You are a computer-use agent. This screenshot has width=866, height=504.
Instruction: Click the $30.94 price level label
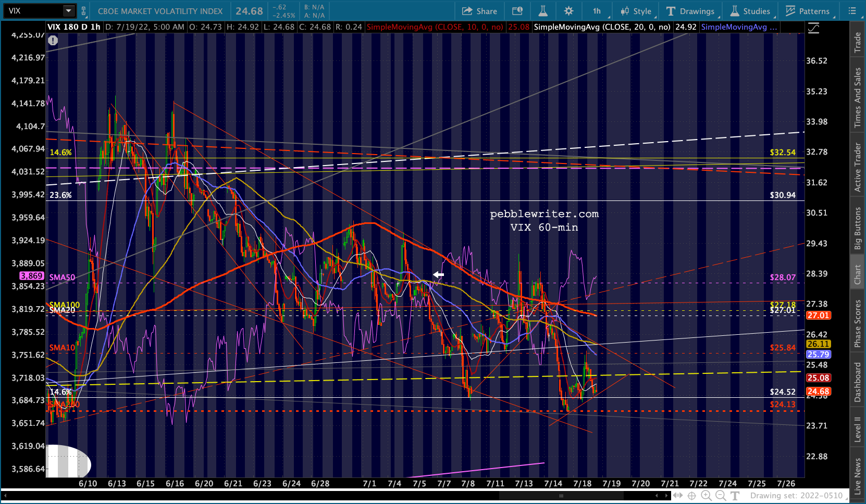coord(783,195)
